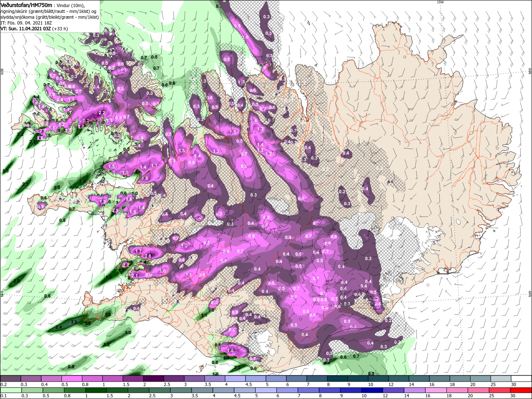This screenshot has width=532, height=399.
Task: Select the medium green bottom-row swatch labeled 0.5
Action: click(53, 390)
